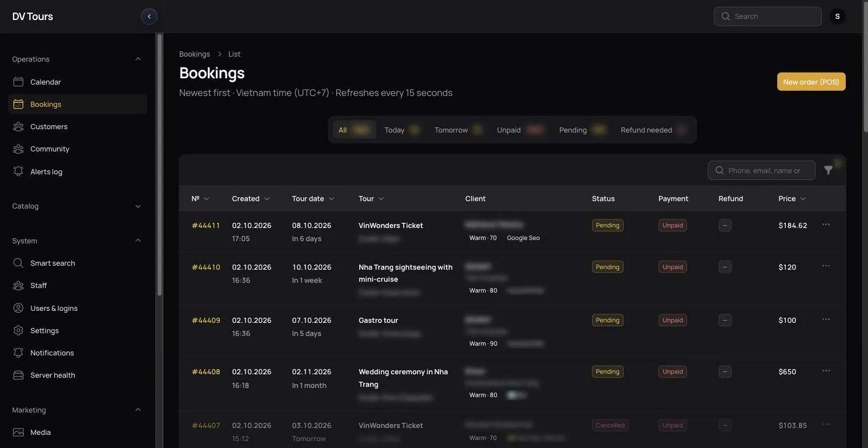Focus the global Search field
The width and height of the screenshot is (868, 448).
767,16
